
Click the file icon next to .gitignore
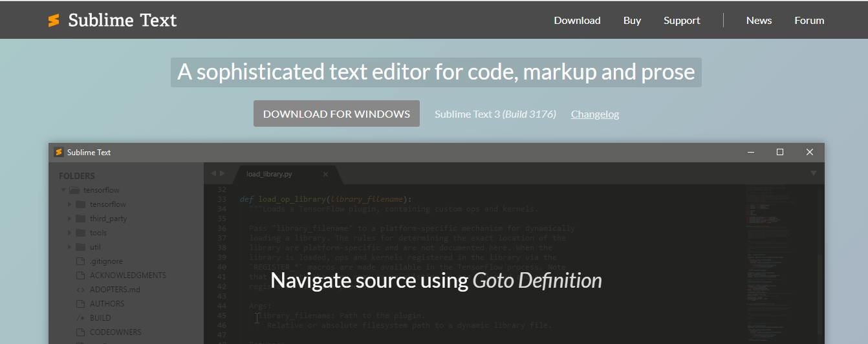coord(80,261)
